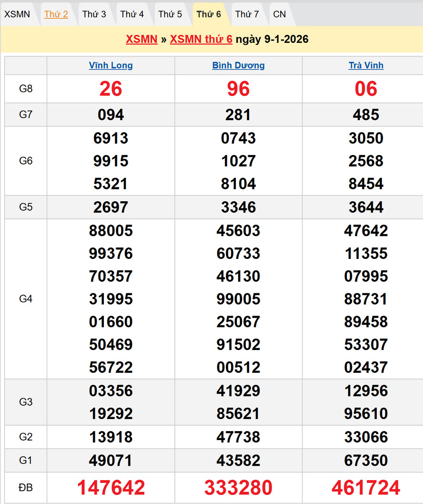Image resolution: width=423 pixels, height=504 pixels.
Task: Click the G8 number 26
Action: click(111, 89)
